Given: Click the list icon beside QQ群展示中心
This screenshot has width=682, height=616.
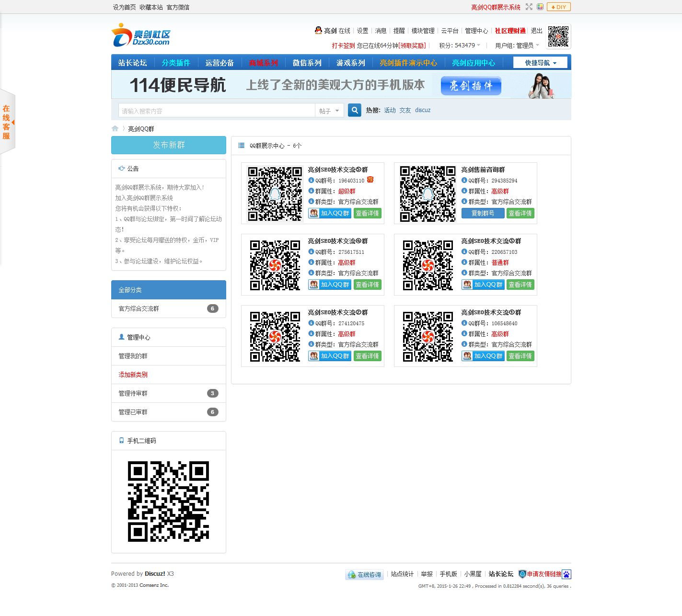Looking at the screenshot, I should pos(242,146).
